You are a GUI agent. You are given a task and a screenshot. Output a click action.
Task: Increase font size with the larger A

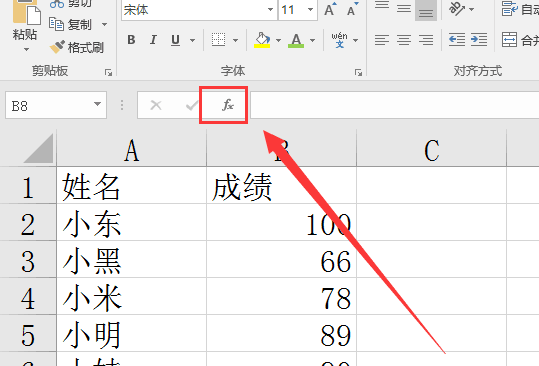coord(330,10)
